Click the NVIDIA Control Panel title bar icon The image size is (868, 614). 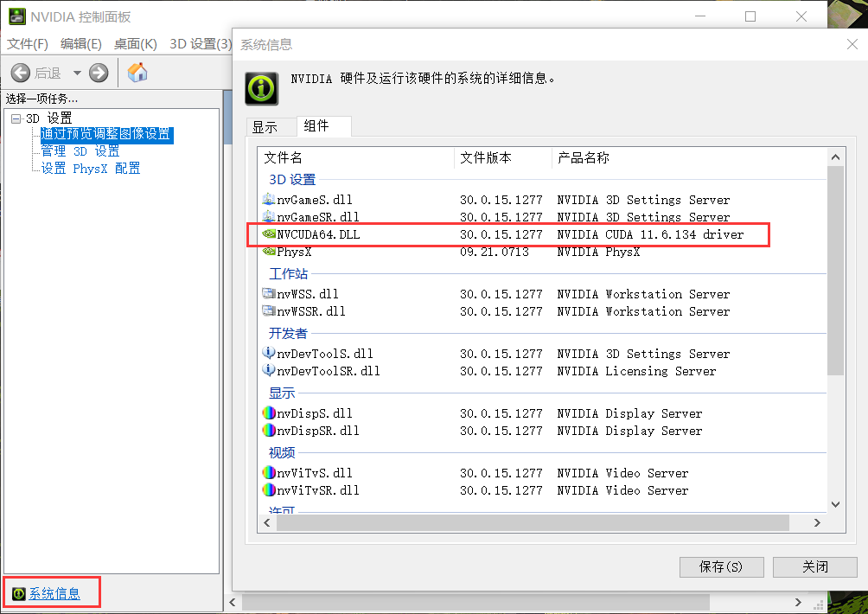click(x=17, y=16)
